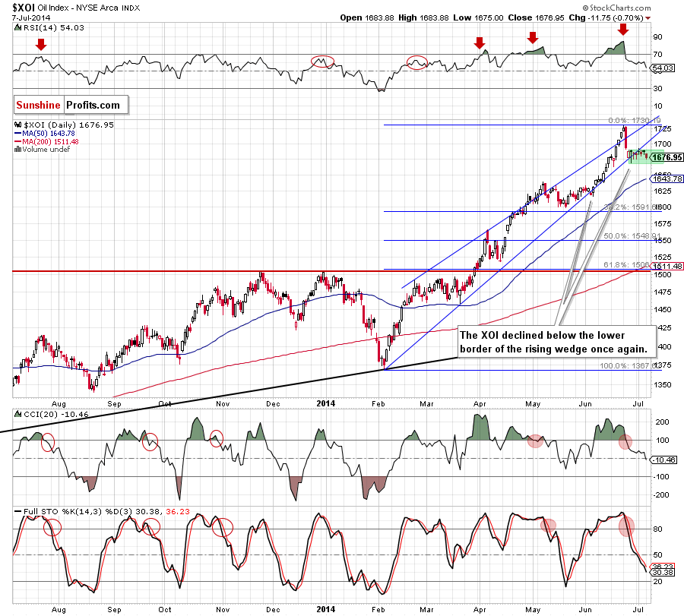
Task: Click the volume bars icon beside Volume undef
Action: pos(18,149)
